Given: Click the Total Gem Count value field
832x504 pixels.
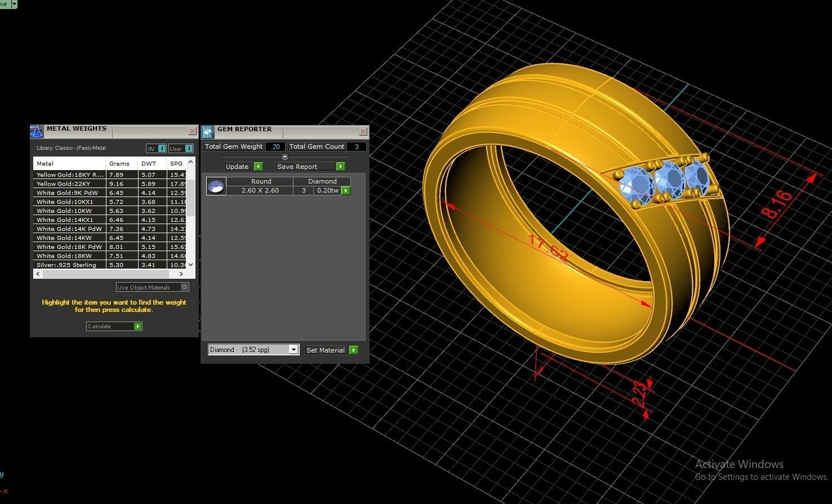Looking at the screenshot, I should click(x=356, y=146).
